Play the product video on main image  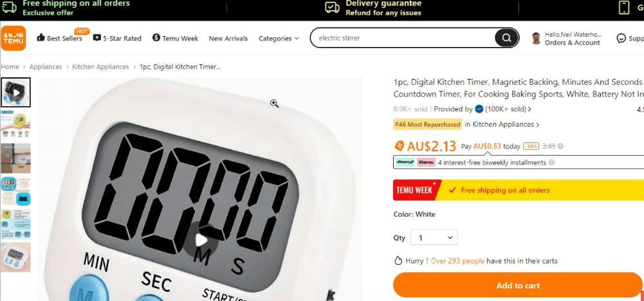[201, 241]
